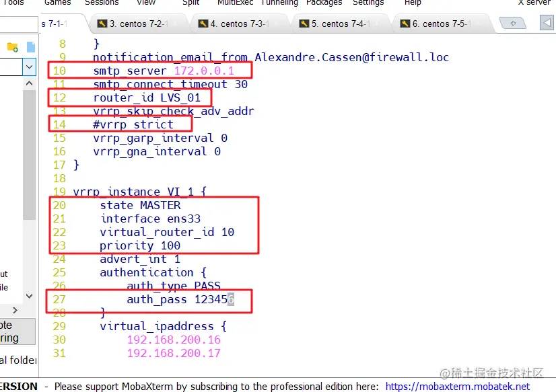Click the wrench icon on centos 7-2 tab
The image size is (556, 392).
click(x=102, y=24)
